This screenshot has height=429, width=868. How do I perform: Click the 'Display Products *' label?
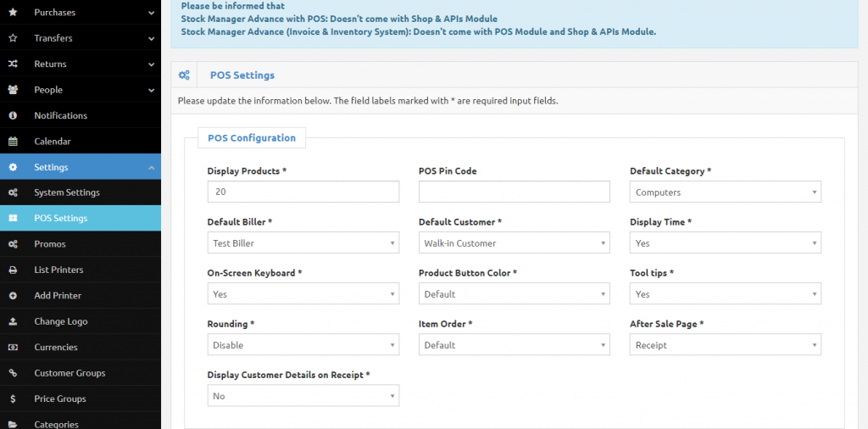(x=247, y=171)
